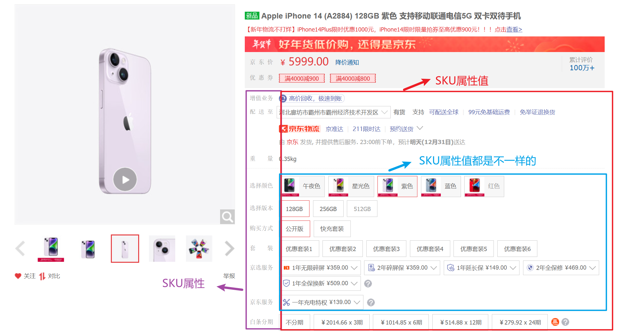Click the 211限时达 option
The height and width of the screenshot is (333, 644).
(366, 129)
